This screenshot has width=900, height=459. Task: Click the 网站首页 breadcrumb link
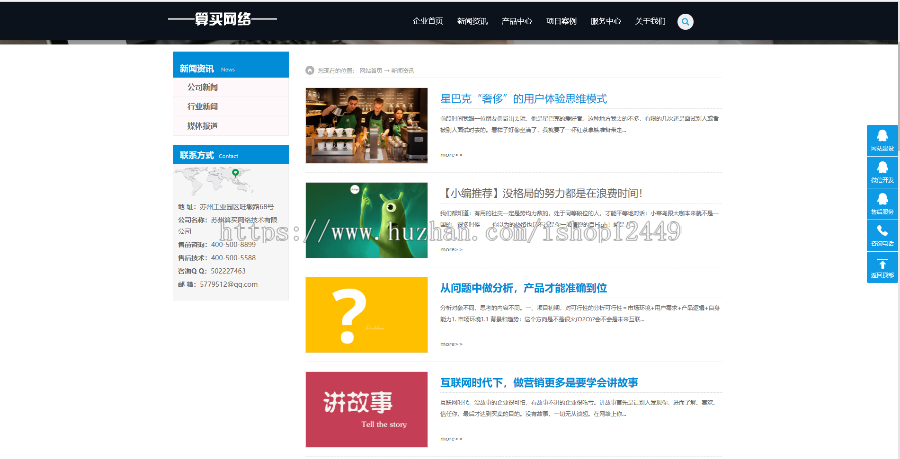tap(371, 71)
